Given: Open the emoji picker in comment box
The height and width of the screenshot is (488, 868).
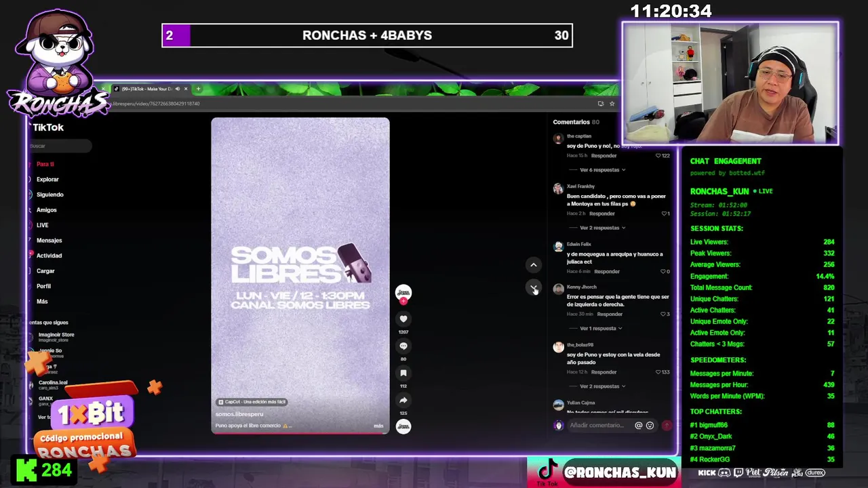Looking at the screenshot, I should click(650, 426).
